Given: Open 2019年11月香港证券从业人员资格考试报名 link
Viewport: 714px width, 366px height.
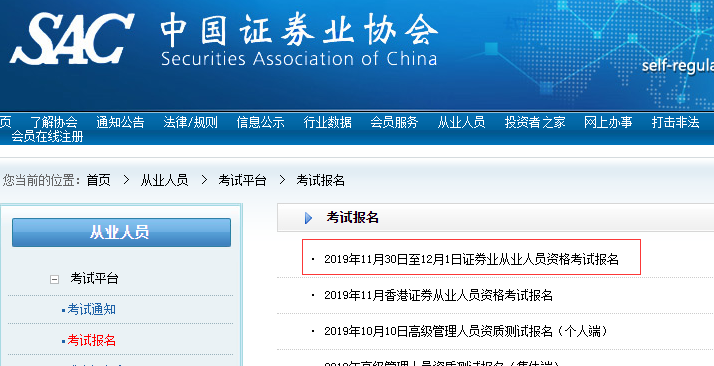Looking at the screenshot, I should [x=438, y=295].
